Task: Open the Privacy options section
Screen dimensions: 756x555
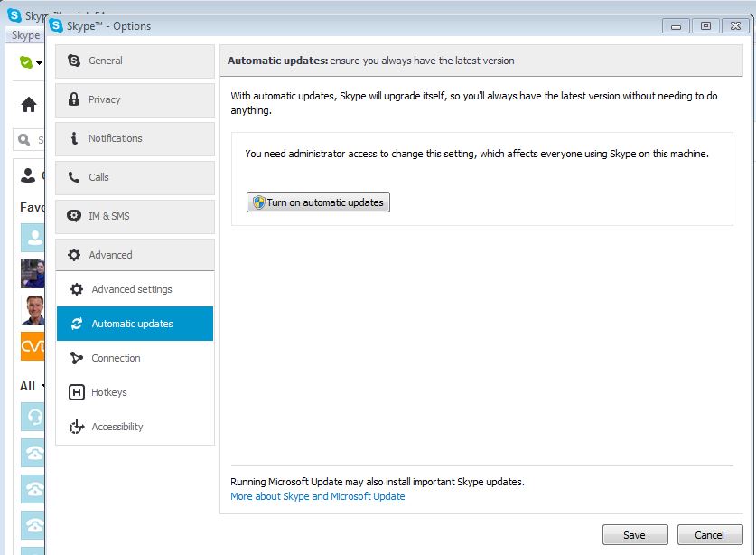Action: click(135, 100)
